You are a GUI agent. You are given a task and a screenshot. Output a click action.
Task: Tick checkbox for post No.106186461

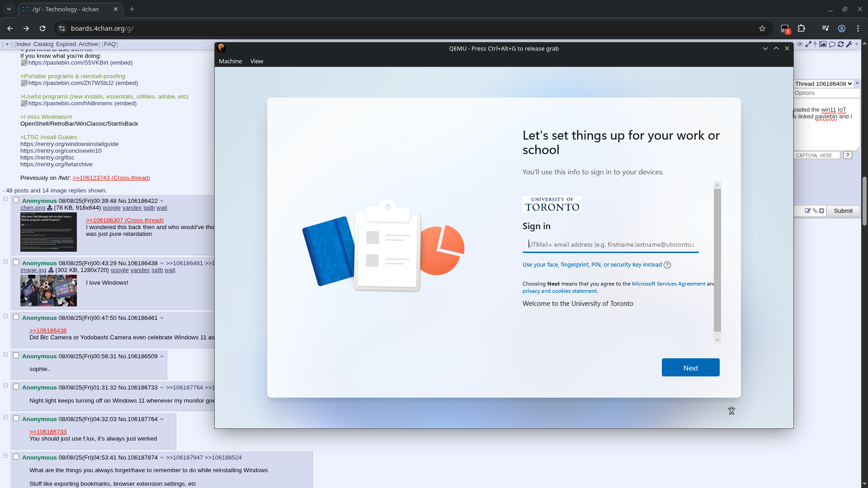16,317
